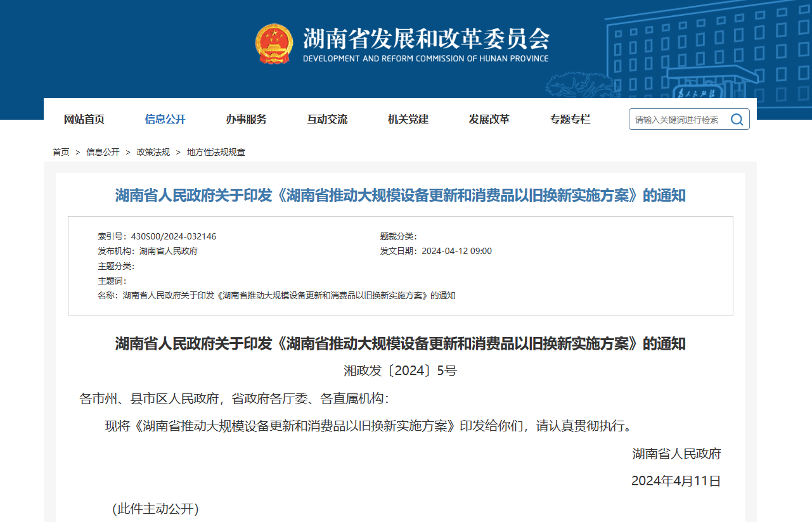Go to 政策法规 via breadcrumb
The height and width of the screenshot is (522, 812).
click(x=153, y=152)
